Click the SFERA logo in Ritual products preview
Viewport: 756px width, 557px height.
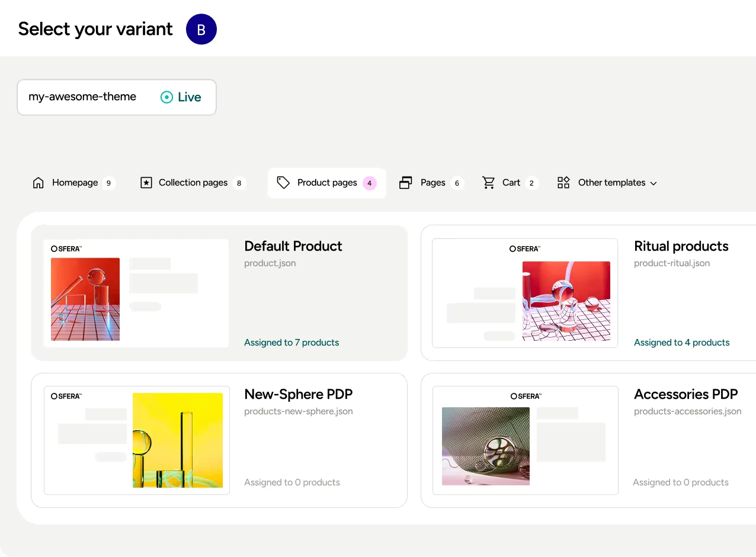click(x=525, y=249)
